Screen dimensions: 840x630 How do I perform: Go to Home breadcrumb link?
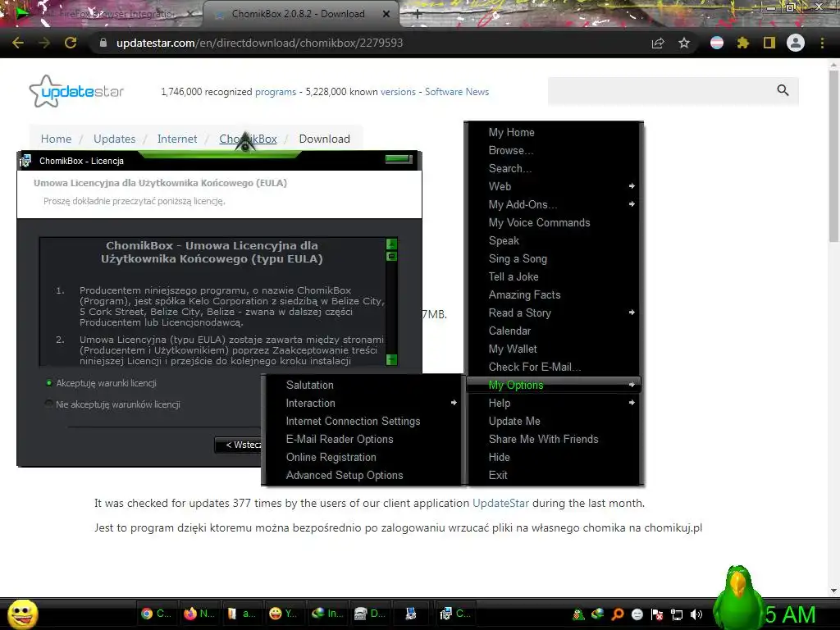pos(56,139)
